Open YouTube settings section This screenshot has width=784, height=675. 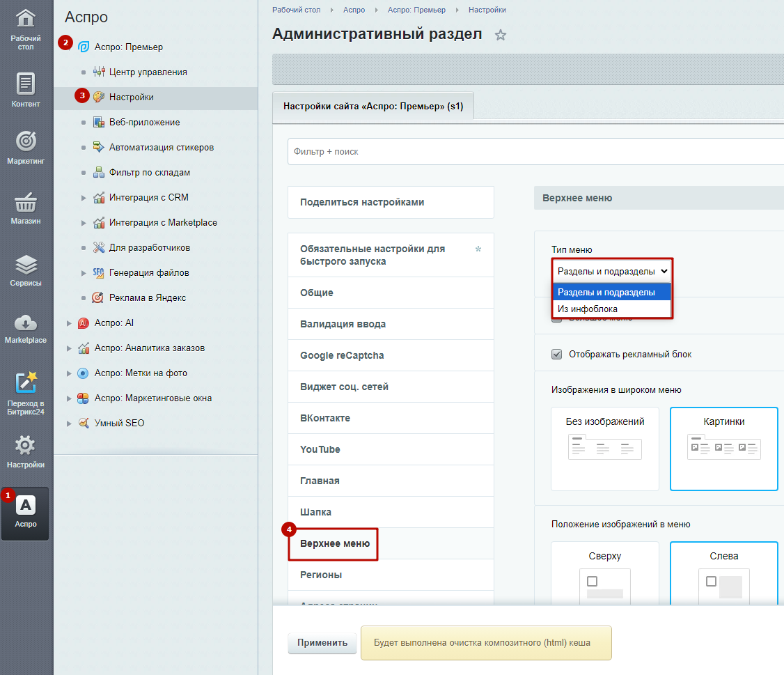(391, 449)
